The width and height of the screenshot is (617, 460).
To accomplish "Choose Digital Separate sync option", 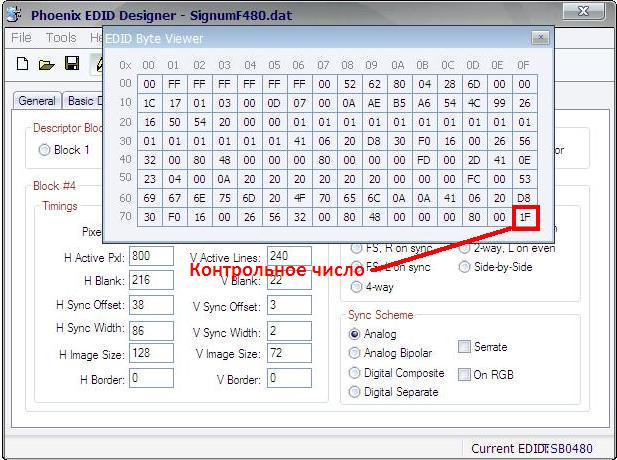I will pos(355,392).
